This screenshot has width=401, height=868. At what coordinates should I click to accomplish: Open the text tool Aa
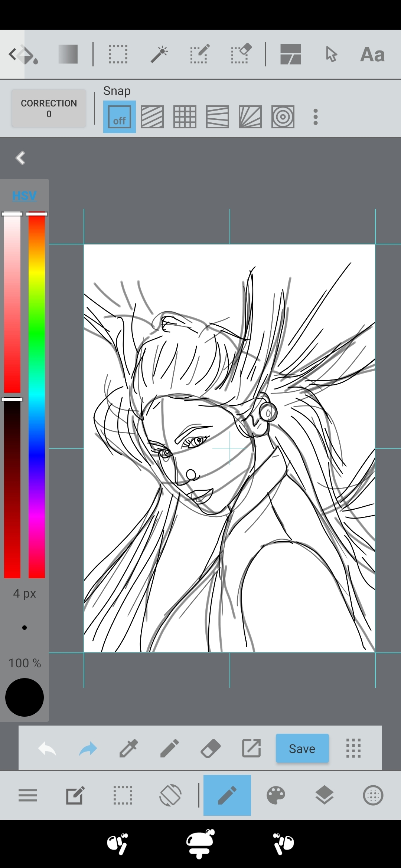pos(372,54)
